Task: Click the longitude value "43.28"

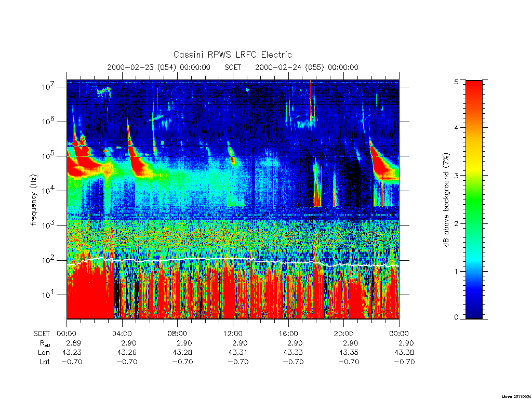Action: pyautogui.click(x=182, y=353)
